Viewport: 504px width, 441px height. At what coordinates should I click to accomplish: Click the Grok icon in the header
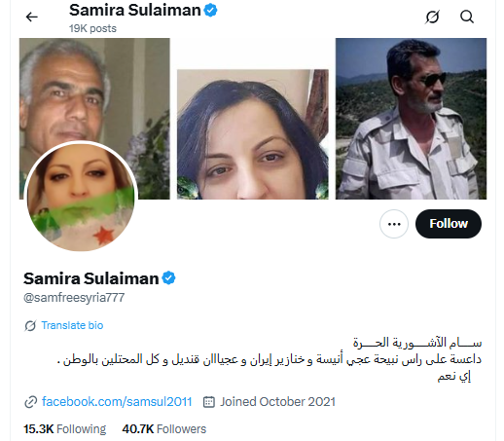coord(432,17)
